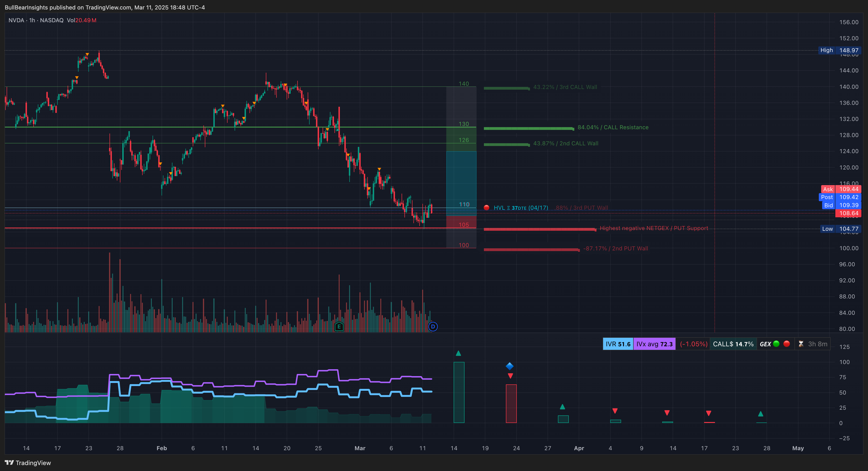Click the dividend 'D' marker icon

(x=433, y=326)
